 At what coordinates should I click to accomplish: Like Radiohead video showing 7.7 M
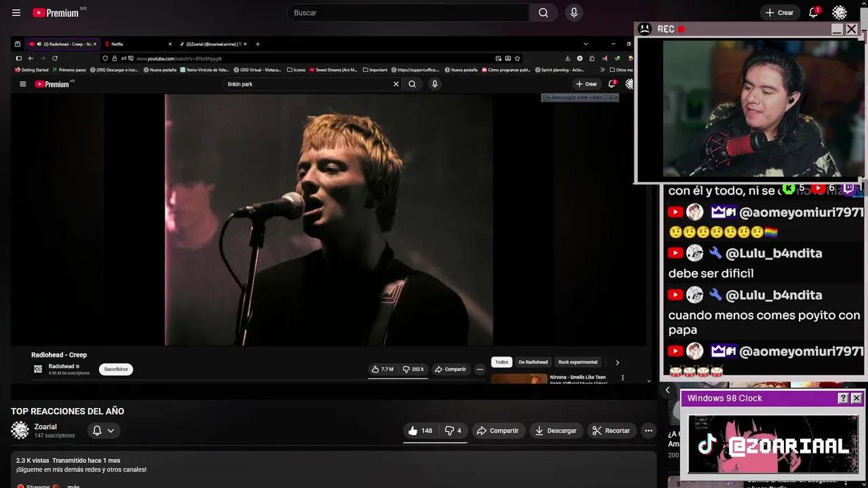pyautogui.click(x=382, y=369)
